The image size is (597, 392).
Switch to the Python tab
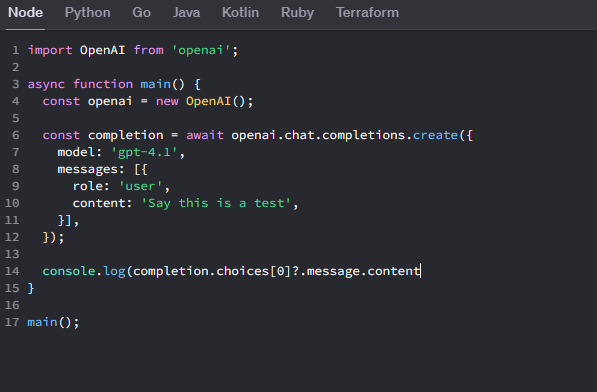88,13
